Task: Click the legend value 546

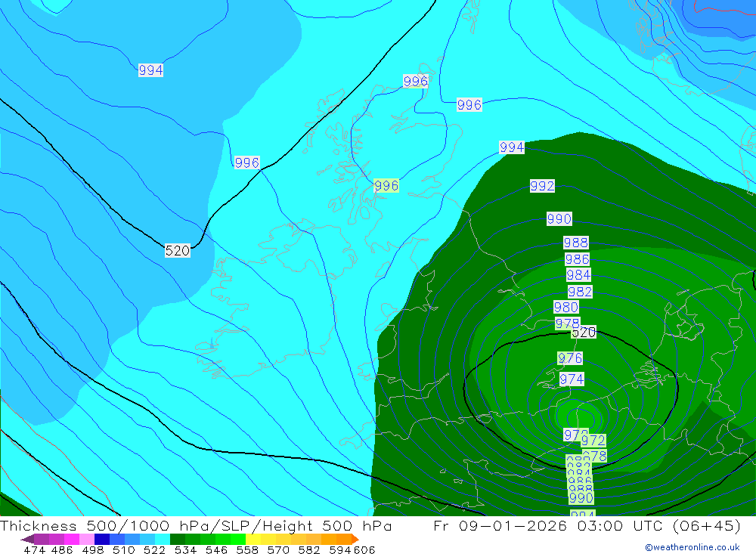Action: click(216, 549)
